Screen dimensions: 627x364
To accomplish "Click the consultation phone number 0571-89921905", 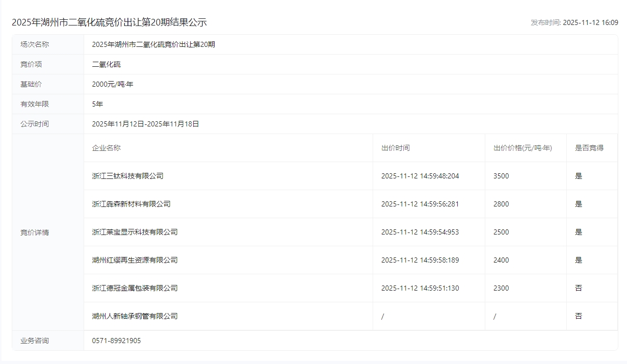I will coord(116,341).
